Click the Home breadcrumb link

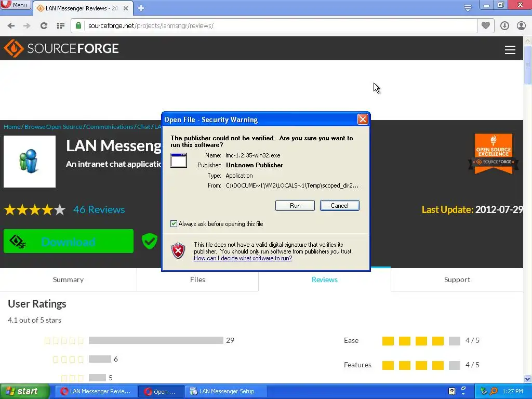[x=12, y=127]
